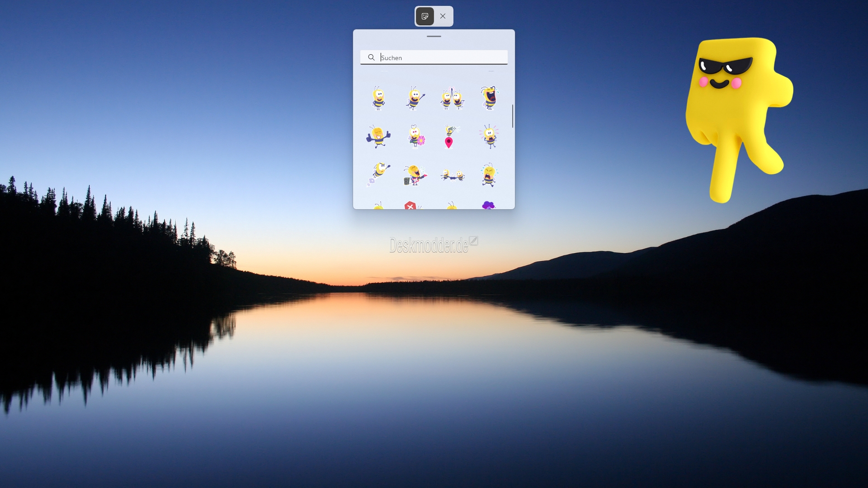868x488 pixels.
Task: Select the two bees fist-bumping sticker
Action: [453, 174]
